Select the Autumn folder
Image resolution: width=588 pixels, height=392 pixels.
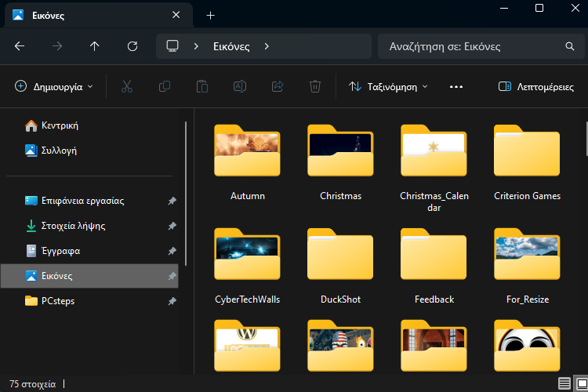click(x=247, y=162)
